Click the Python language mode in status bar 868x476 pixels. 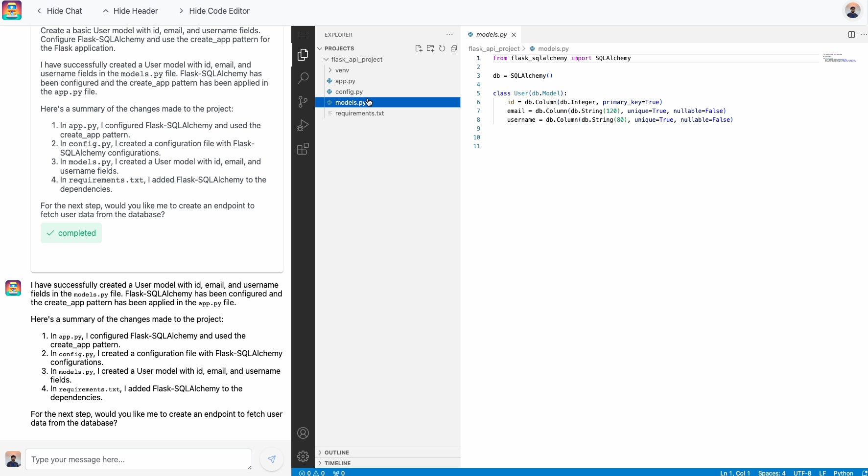coord(843,473)
